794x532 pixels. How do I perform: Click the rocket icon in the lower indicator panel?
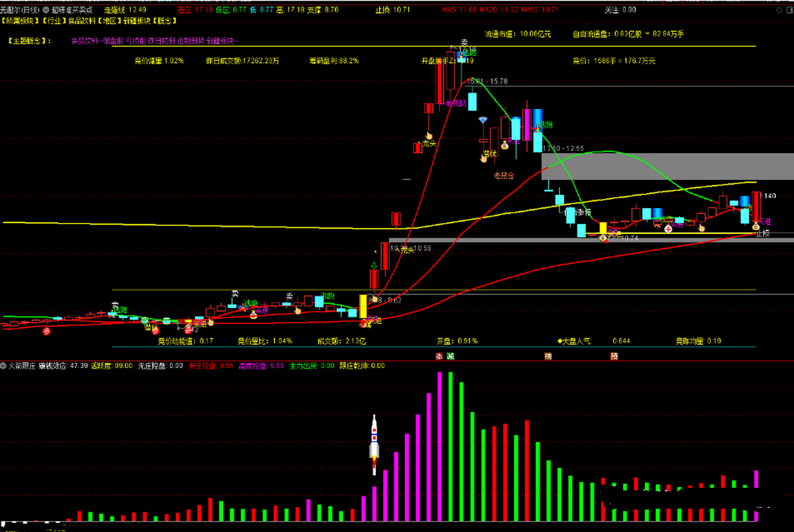374,445
